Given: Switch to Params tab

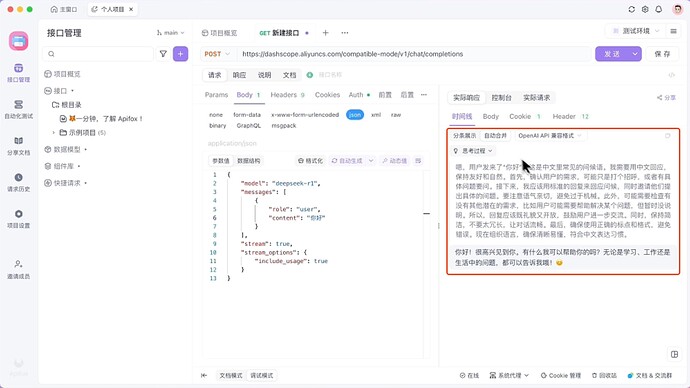Looking at the screenshot, I should (x=216, y=95).
